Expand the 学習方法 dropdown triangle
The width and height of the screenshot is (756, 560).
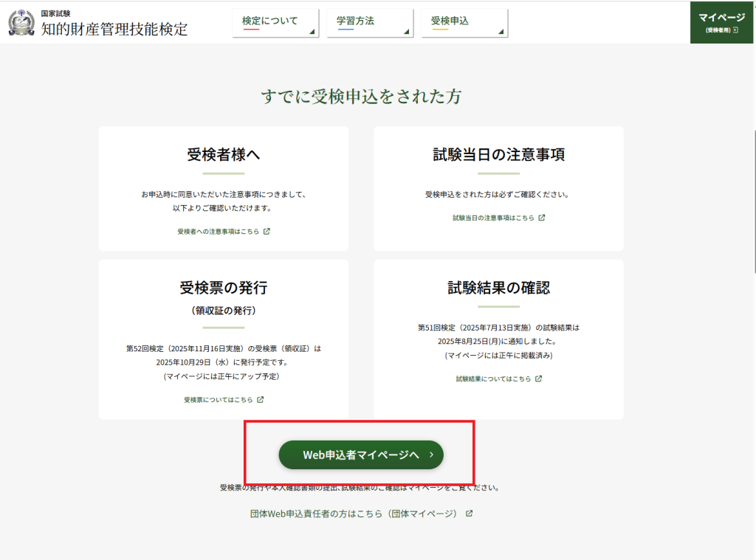[x=407, y=32]
